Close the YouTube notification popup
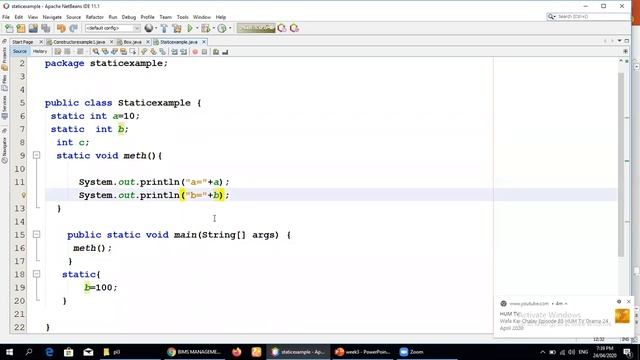Screen dimensions: 640x360 pos(629,302)
